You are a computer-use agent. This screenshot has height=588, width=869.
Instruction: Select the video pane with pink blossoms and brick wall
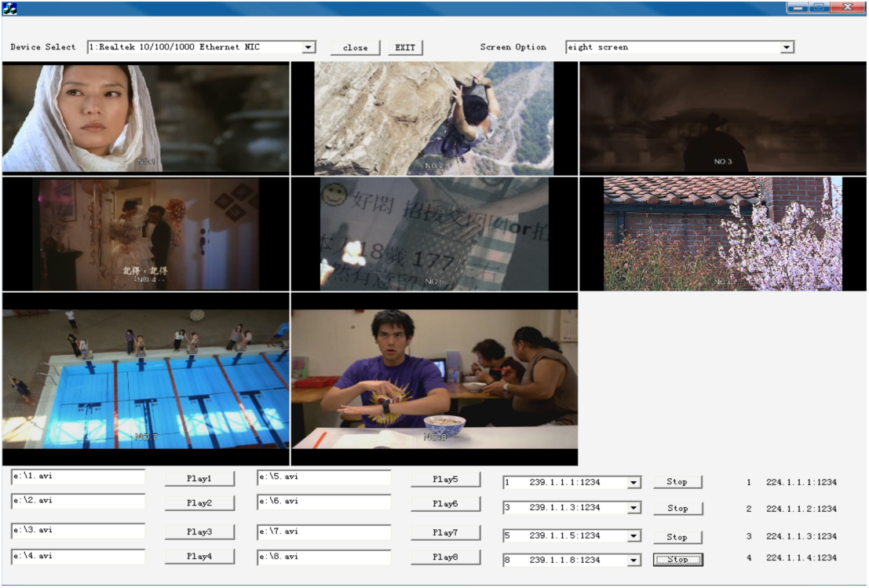tap(723, 234)
